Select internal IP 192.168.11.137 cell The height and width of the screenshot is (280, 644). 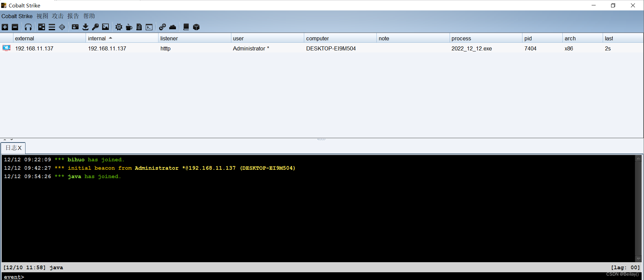[x=107, y=48]
